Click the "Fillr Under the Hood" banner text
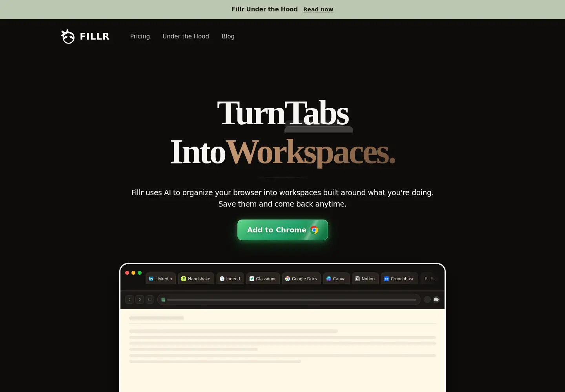This screenshot has width=565, height=392. pyautogui.click(x=264, y=9)
